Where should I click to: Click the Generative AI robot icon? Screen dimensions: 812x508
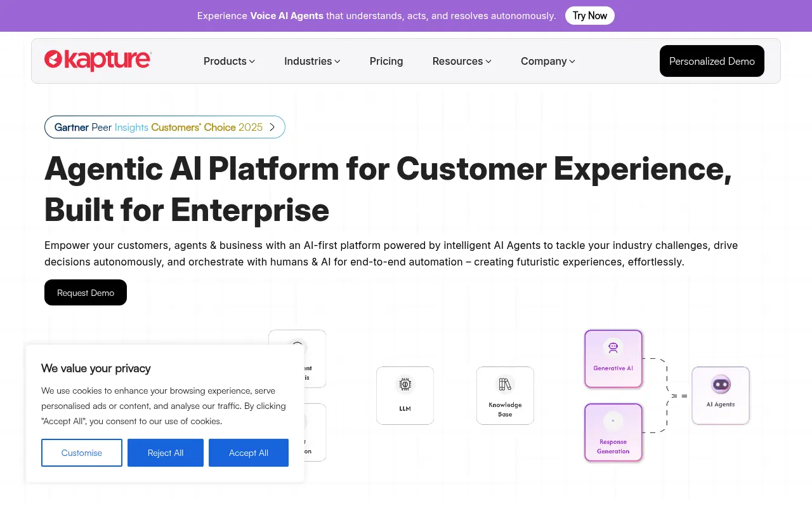click(613, 347)
